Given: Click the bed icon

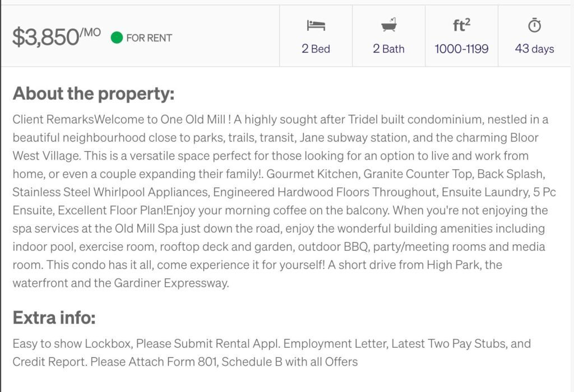Looking at the screenshot, I should (x=316, y=26).
